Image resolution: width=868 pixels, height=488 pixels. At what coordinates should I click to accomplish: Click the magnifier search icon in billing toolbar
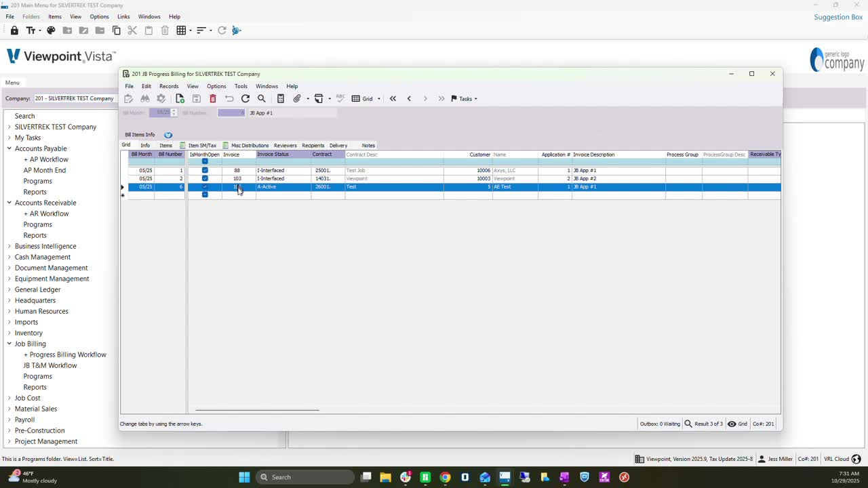pyautogui.click(x=262, y=99)
